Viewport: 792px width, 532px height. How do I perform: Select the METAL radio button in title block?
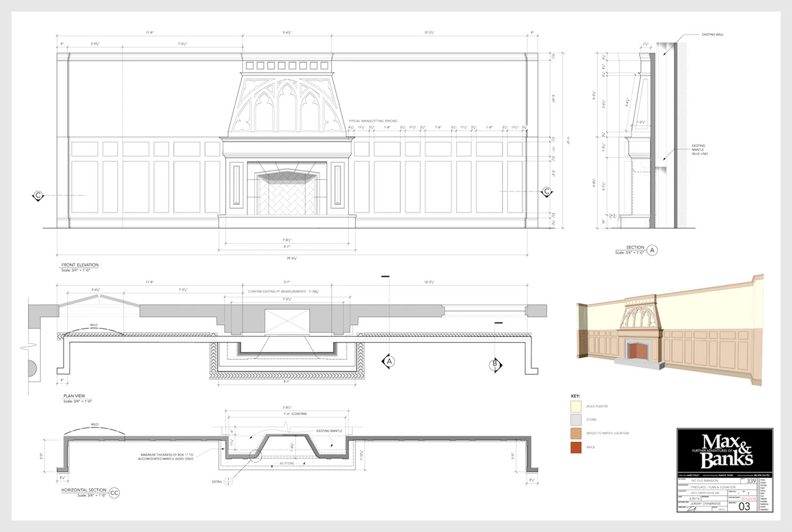coord(759,491)
